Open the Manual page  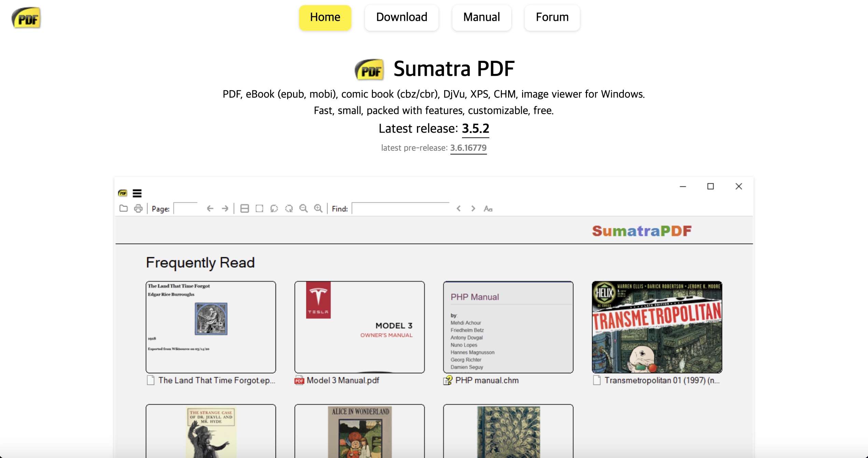(x=481, y=17)
